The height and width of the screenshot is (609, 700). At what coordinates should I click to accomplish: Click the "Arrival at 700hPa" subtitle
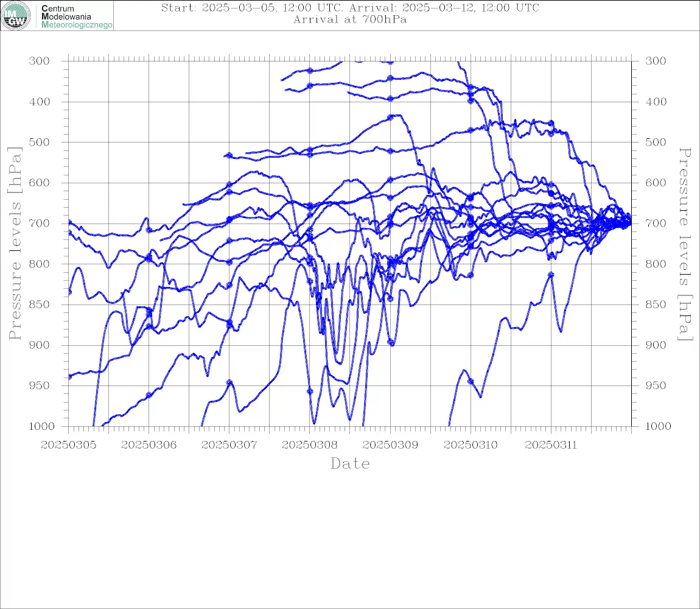[x=350, y=19]
